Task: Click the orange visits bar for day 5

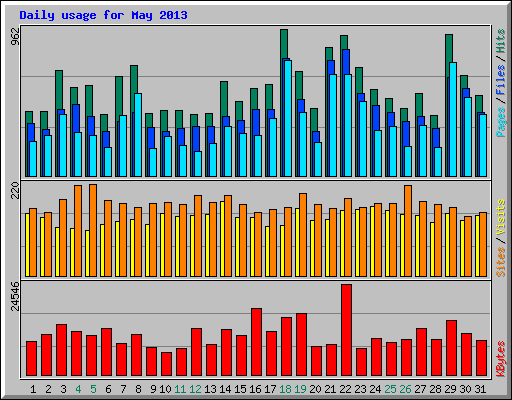Action: tap(93, 230)
